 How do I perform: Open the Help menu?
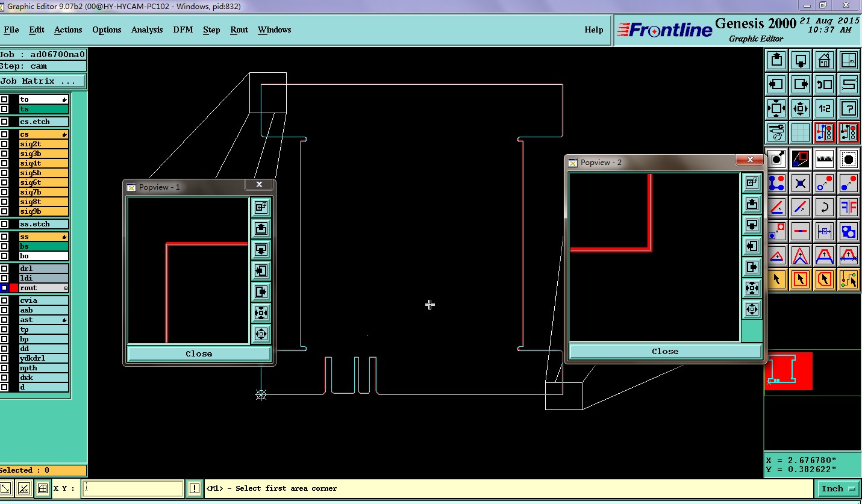tap(593, 30)
